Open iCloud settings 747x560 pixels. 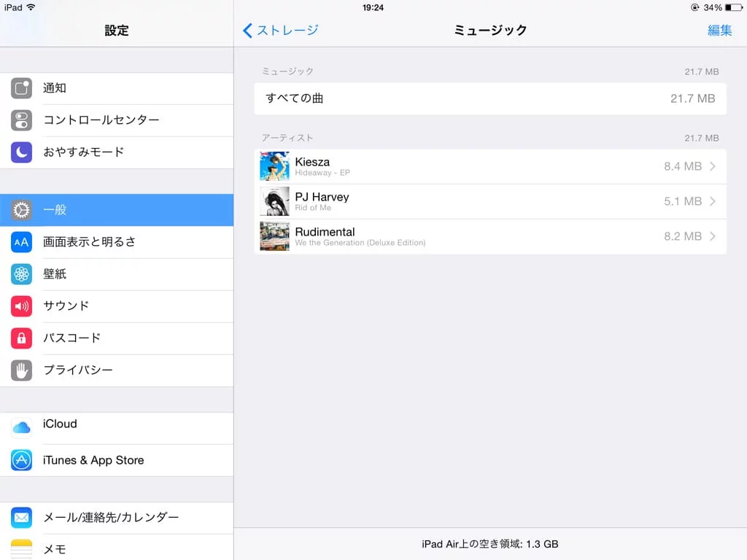(117, 428)
